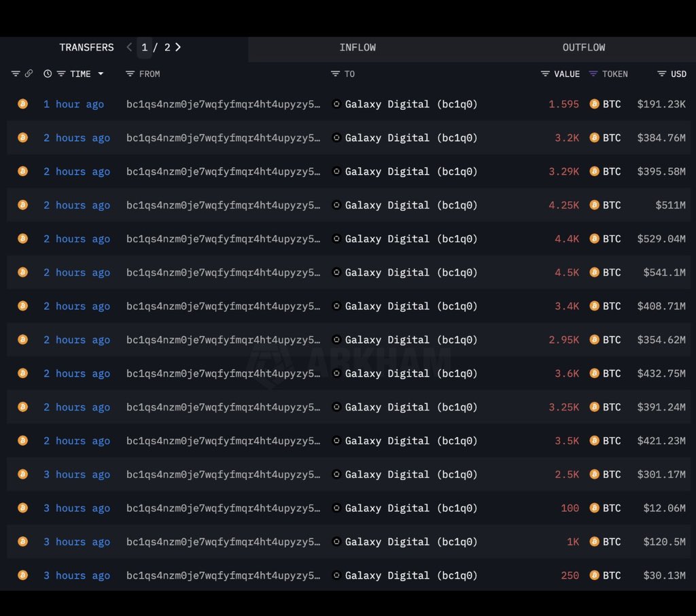Click the Bitcoin row icon on the $432.75M row
Viewport: 696px width, 616px height.
click(22, 373)
